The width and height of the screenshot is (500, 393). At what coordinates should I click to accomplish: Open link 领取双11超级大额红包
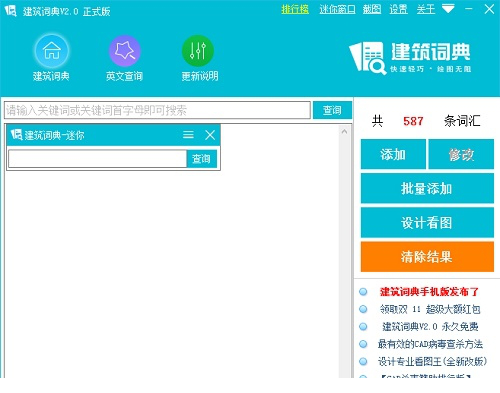(430, 309)
